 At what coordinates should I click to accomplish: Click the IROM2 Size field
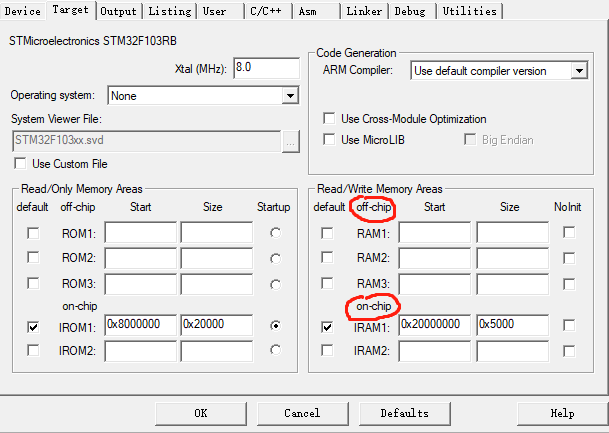(x=217, y=351)
